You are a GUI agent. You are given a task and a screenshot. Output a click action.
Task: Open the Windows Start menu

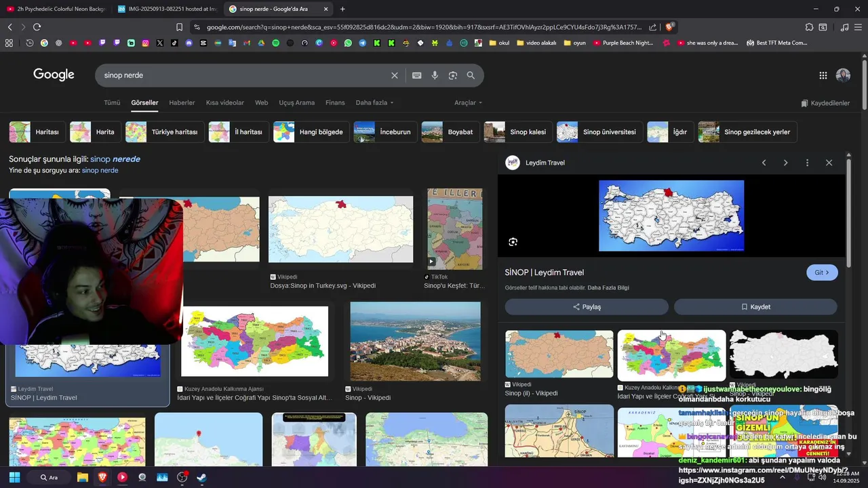pos(14,477)
